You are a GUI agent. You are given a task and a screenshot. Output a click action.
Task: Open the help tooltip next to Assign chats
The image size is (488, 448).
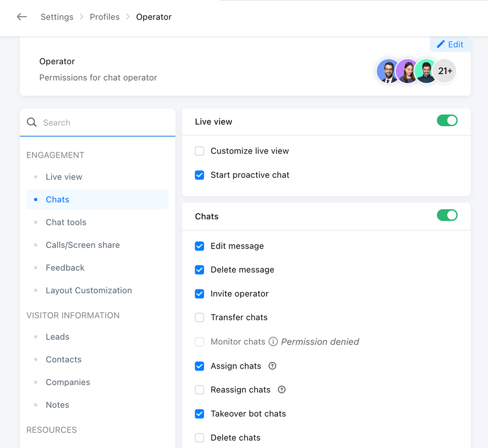(272, 366)
